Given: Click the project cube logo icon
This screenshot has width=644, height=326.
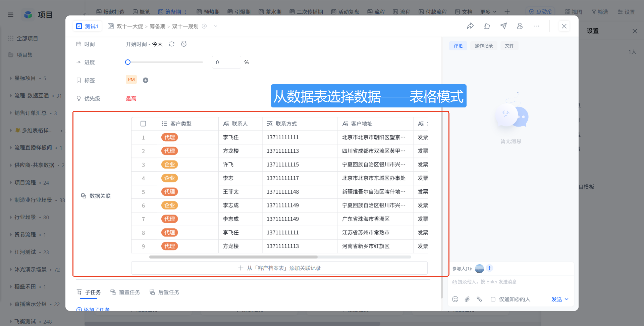Looking at the screenshot, I should 28,15.
